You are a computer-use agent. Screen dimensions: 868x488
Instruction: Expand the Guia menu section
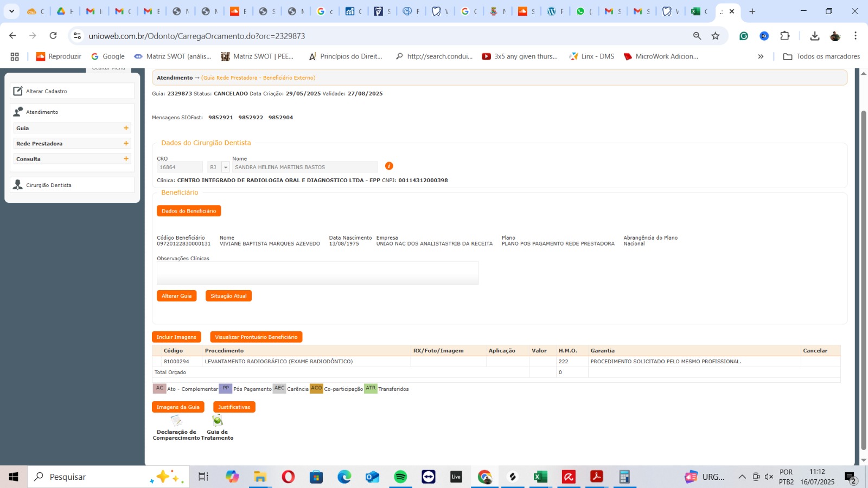(x=126, y=129)
